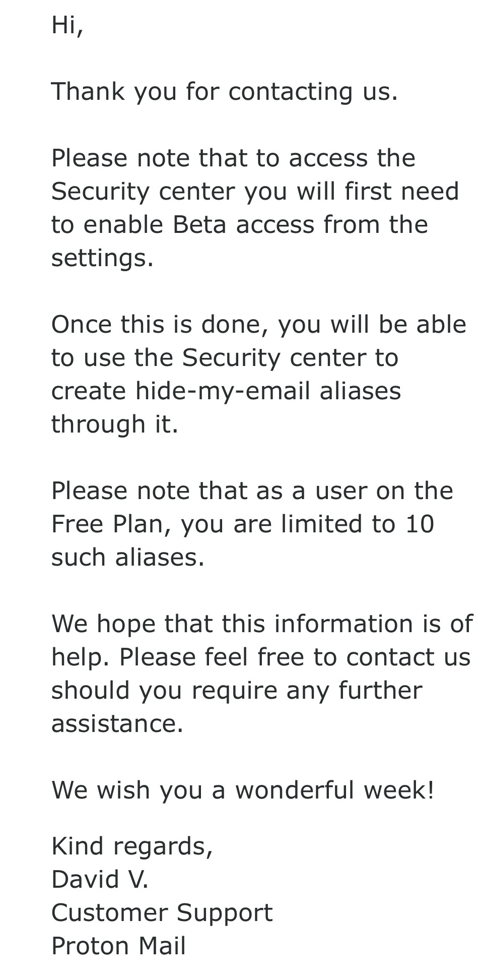Click the "Thank you for contacting us" line
483x980 pixels.
click(225, 92)
